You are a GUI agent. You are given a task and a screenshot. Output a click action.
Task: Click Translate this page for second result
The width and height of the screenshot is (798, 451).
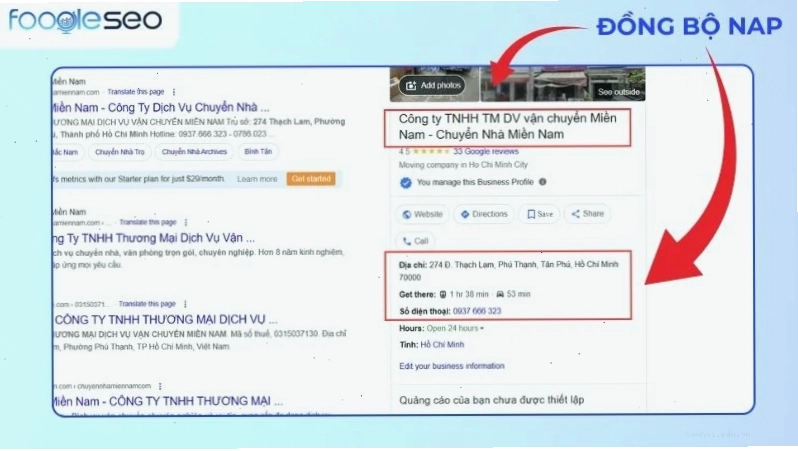click(148, 222)
